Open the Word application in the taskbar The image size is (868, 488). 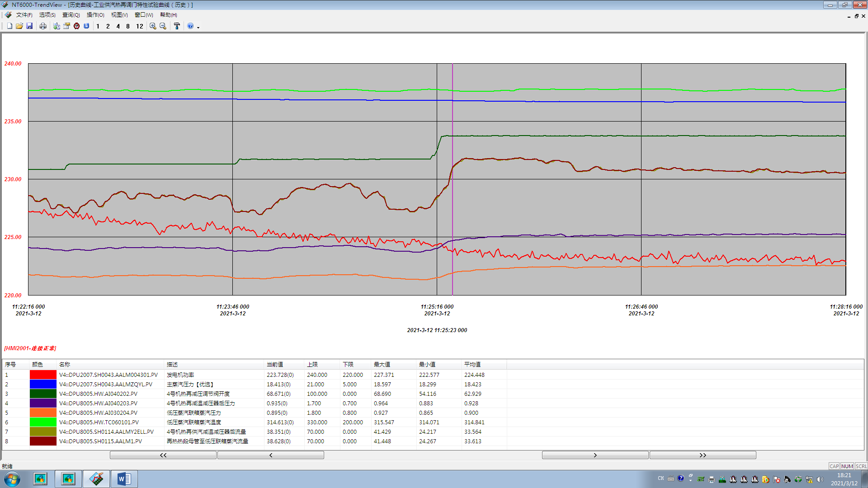(x=124, y=479)
